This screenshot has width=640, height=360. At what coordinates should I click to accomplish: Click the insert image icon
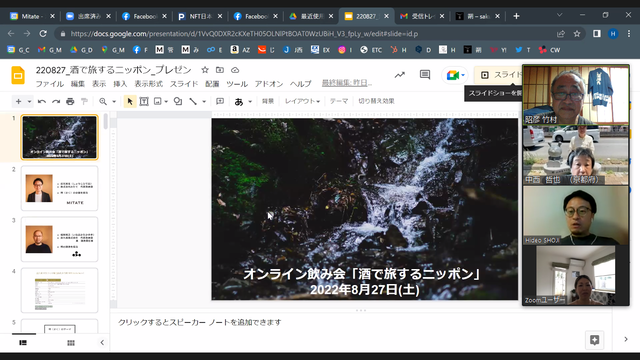pyautogui.click(x=158, y=101)
